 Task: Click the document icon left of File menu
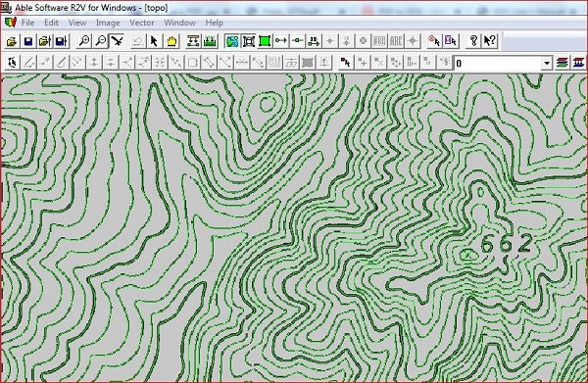(10, 23)
